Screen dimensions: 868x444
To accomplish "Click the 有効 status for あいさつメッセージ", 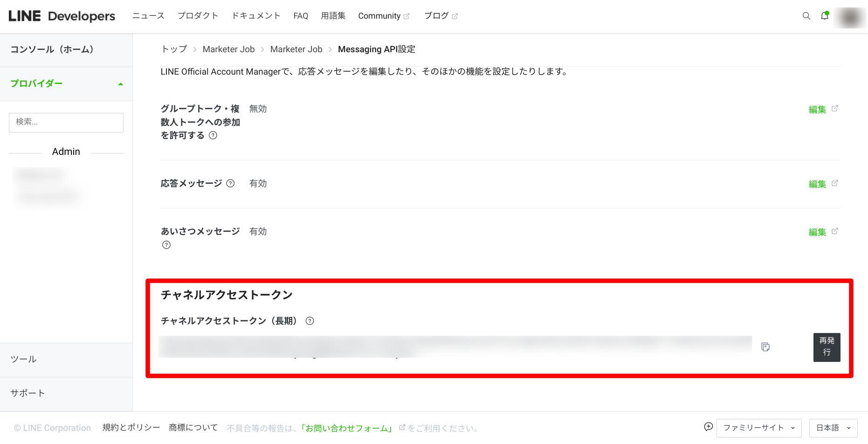I will [258, 231].
